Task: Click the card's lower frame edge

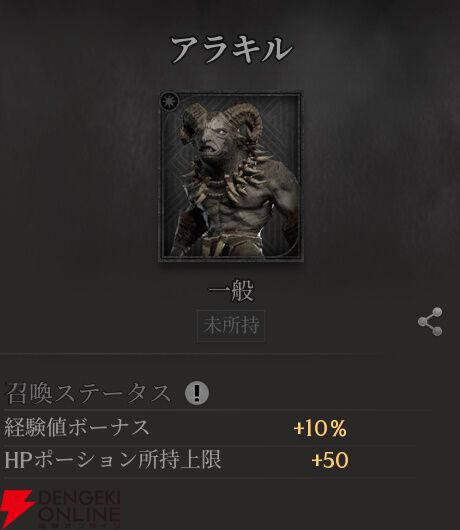Action: click(x=231, y=259)
